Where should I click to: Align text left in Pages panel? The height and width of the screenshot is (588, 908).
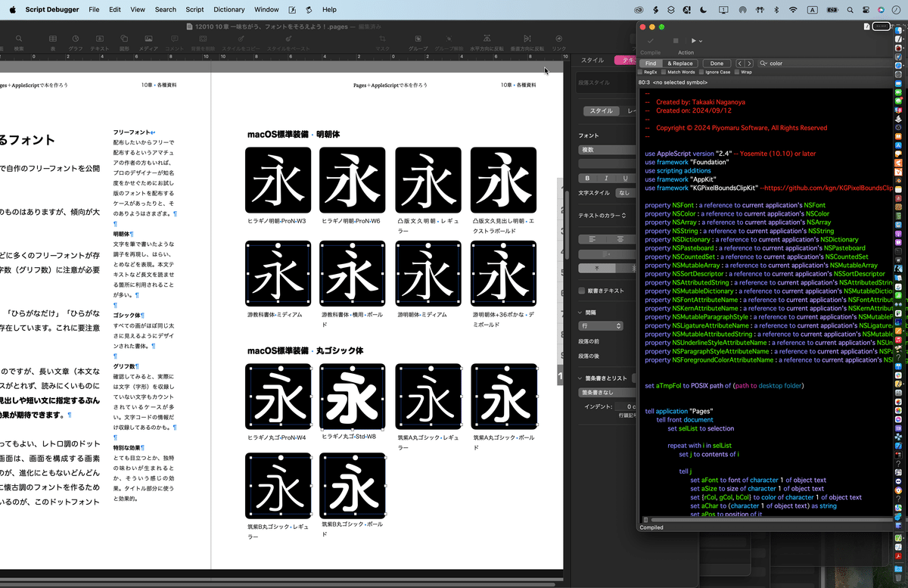(592, 238)
